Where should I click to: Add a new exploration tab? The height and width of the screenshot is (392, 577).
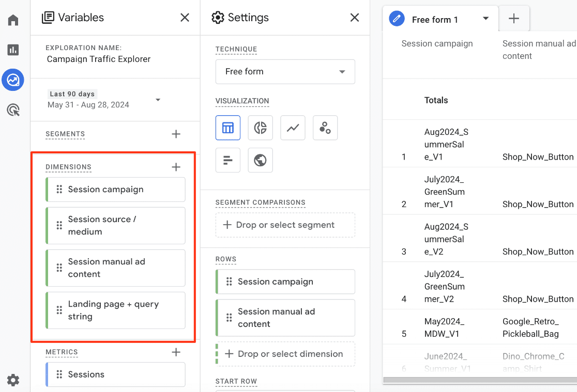(x=514, y=19)
